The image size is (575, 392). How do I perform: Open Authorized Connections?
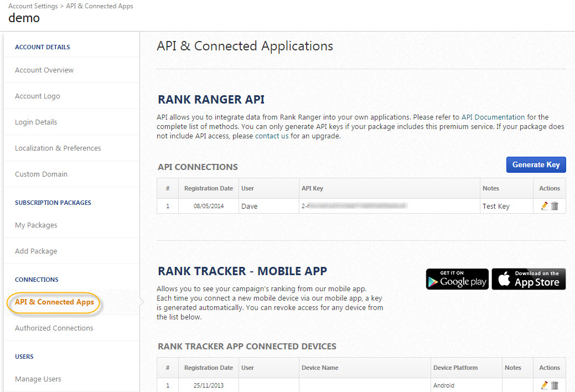(54, 328)
